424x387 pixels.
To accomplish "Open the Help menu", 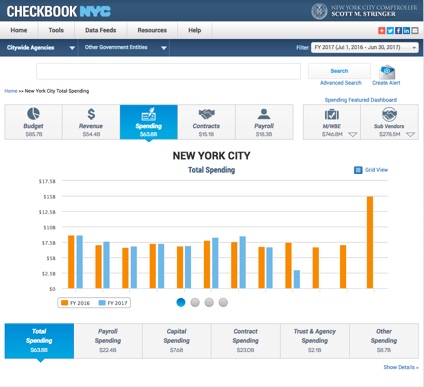I will 195,30.
